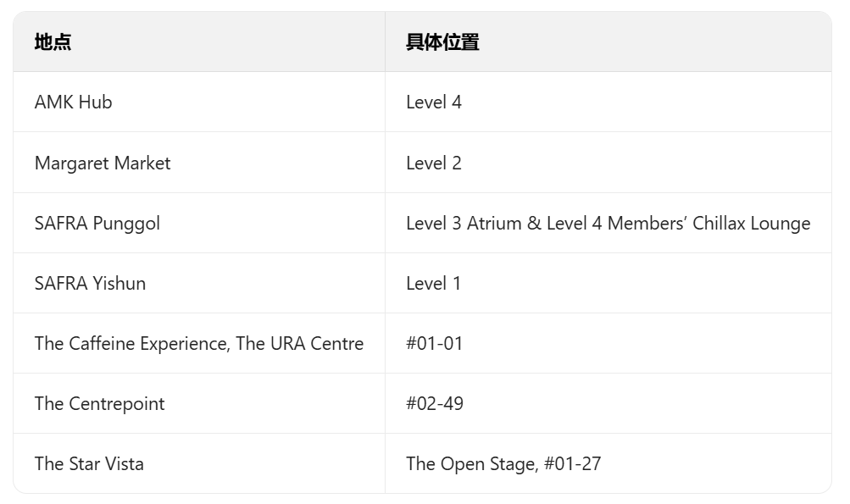The width and height of the screenshot is (850, 504).
Task: Click the 具体位置 column header
Action: [442, 42]
